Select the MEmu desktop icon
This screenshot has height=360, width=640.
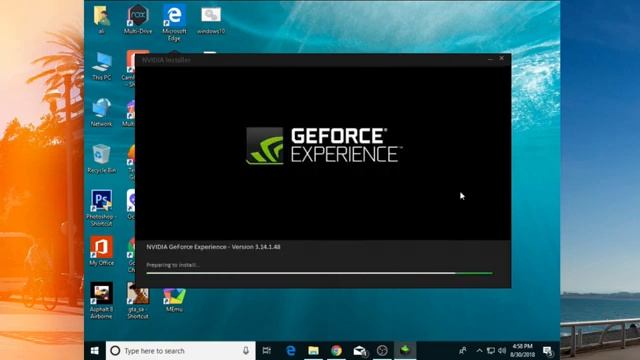click(x=174, y=300)
